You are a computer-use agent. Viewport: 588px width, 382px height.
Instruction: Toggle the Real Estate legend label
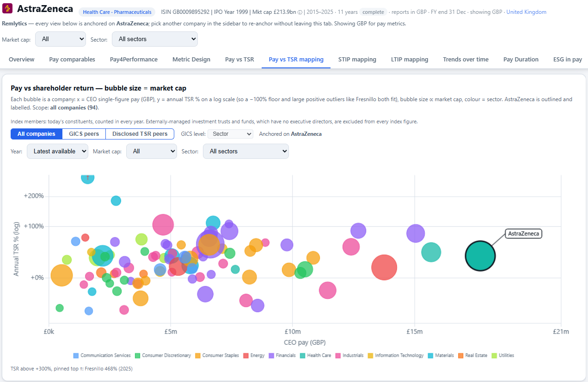click(x=476, y=356)
